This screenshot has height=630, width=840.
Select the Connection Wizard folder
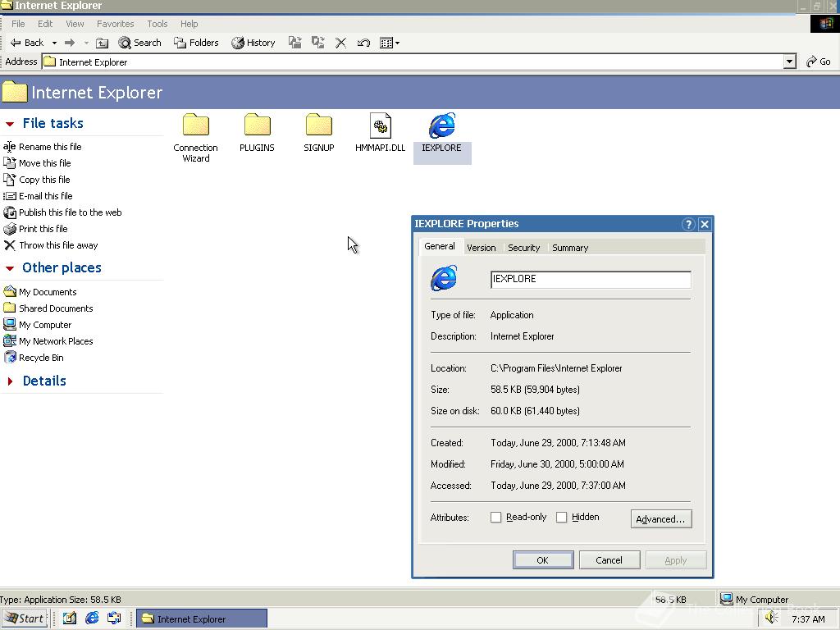(x=195, y=138)
